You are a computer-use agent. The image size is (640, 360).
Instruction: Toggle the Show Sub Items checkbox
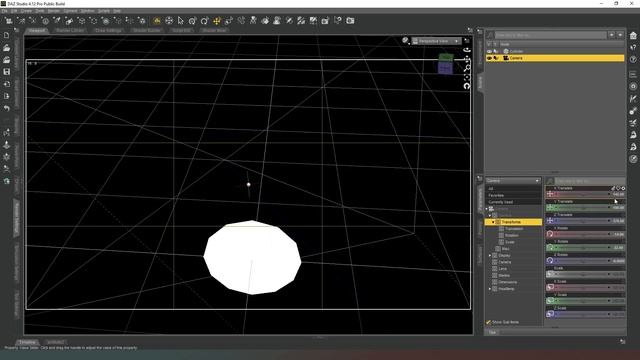click(488, 322)
